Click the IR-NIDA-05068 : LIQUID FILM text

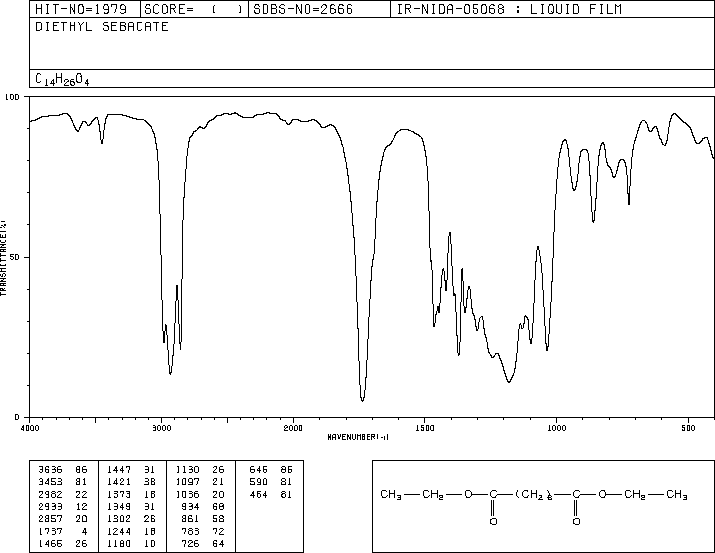point(509,9)
